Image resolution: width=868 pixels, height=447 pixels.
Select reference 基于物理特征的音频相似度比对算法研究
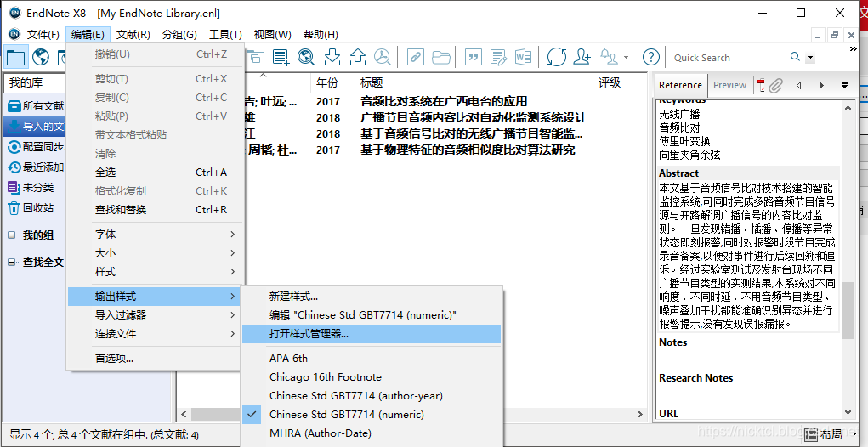(x=468, y=150)
